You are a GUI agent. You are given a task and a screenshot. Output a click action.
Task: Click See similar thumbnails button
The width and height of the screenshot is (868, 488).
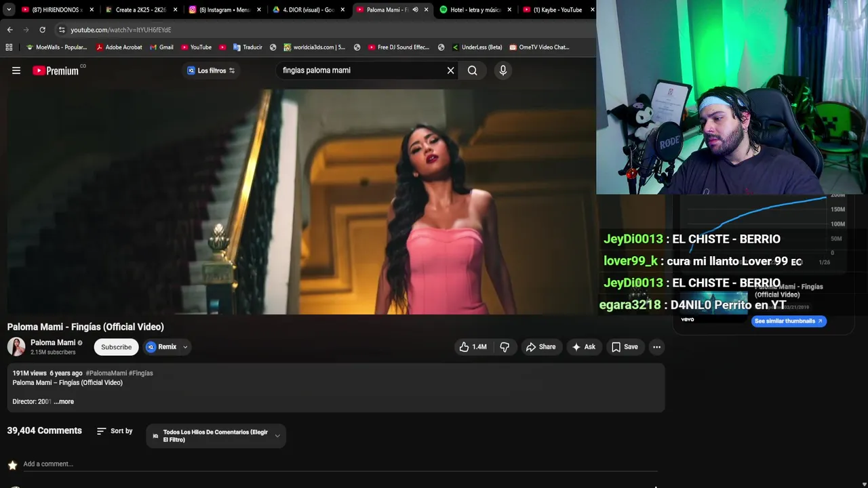click(x=789, y=321)
